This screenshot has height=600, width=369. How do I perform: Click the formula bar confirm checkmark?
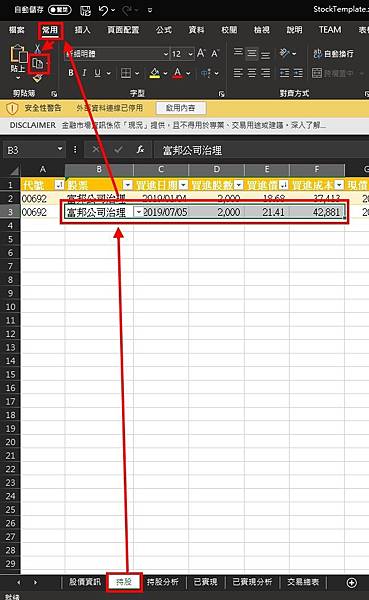click(x=118, y=150)
